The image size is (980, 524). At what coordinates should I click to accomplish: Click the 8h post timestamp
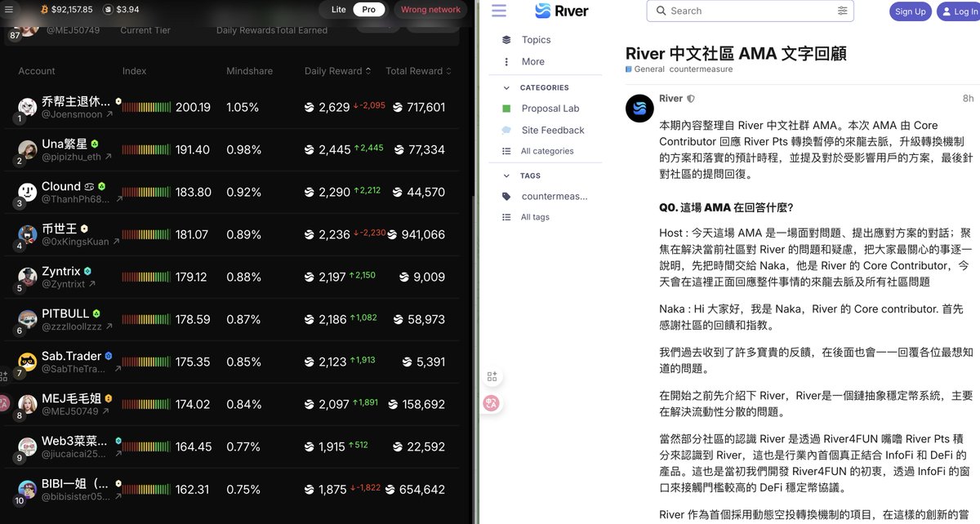point(968,99)
